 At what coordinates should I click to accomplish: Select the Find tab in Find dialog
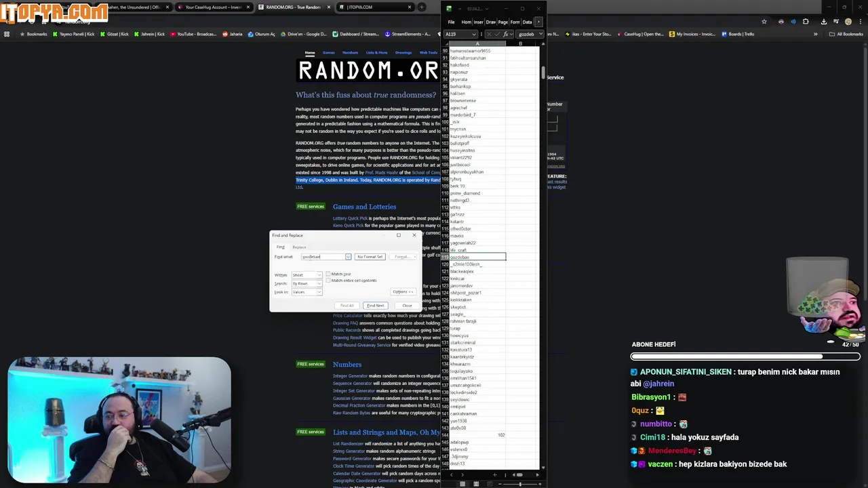pos(280,247)
